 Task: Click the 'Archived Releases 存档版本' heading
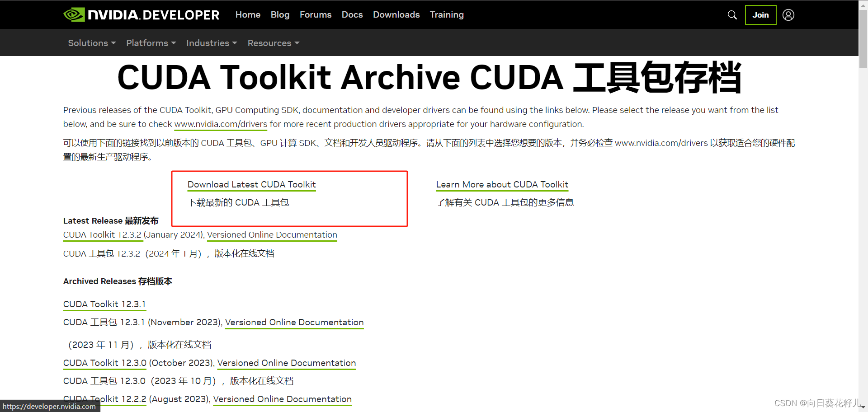click(118, 281)
